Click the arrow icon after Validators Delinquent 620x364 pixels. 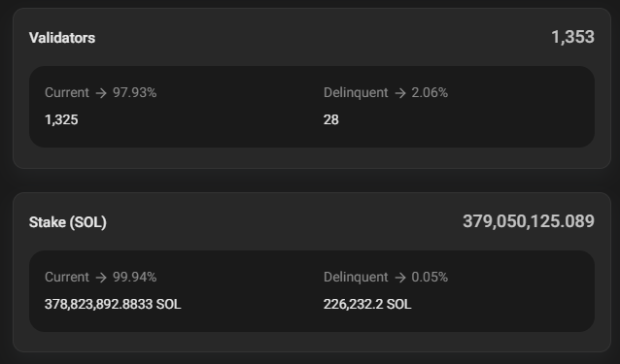pos(400,93)
